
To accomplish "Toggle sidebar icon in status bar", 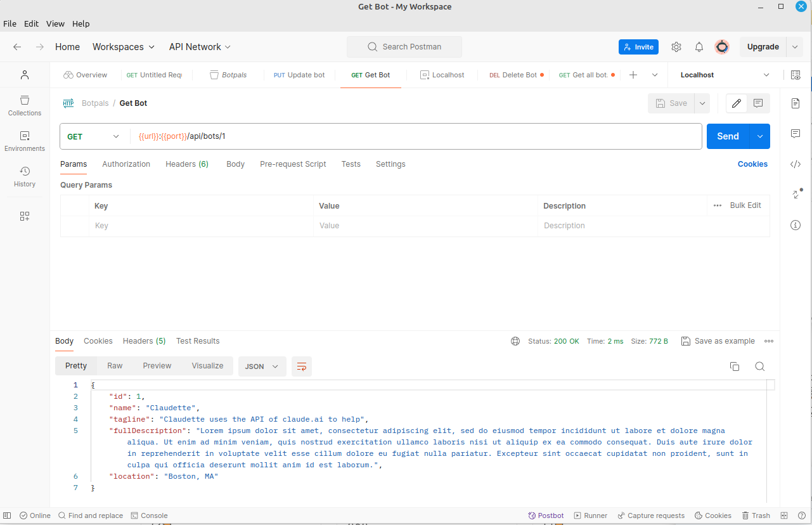I will [7, 515].
